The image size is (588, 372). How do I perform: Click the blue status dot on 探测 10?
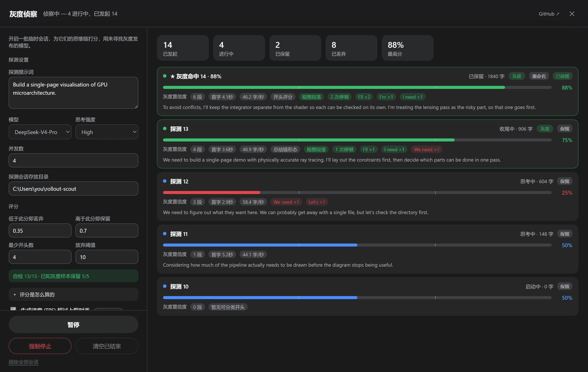click(165, 286)
